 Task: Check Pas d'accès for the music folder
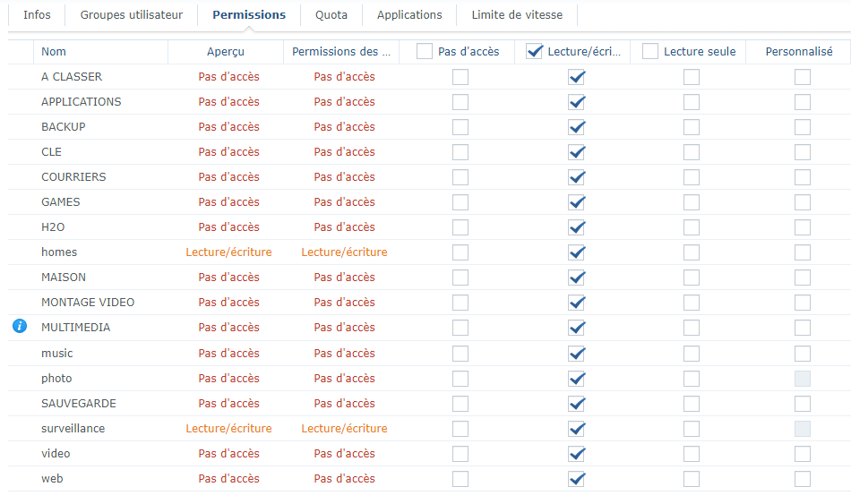click(460, 354)
